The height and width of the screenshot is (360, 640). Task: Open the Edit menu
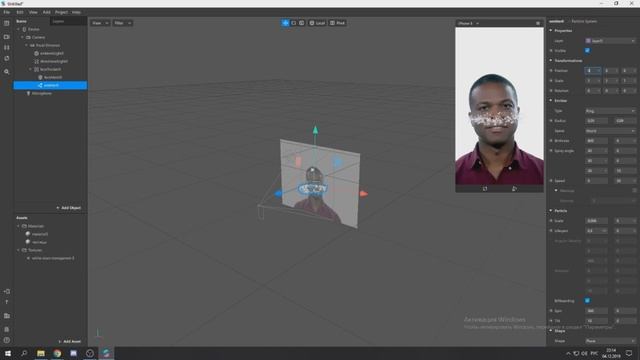(20, 12)
